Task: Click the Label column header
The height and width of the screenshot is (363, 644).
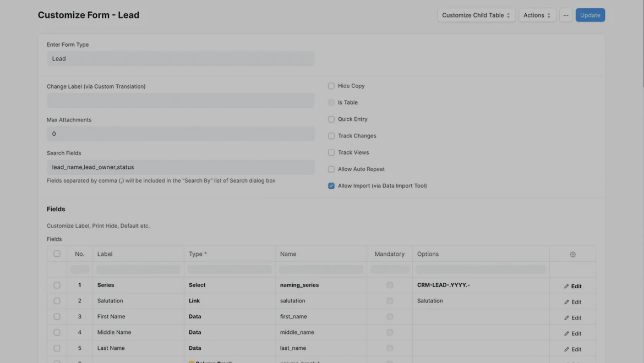Action: tap(105, 254)
